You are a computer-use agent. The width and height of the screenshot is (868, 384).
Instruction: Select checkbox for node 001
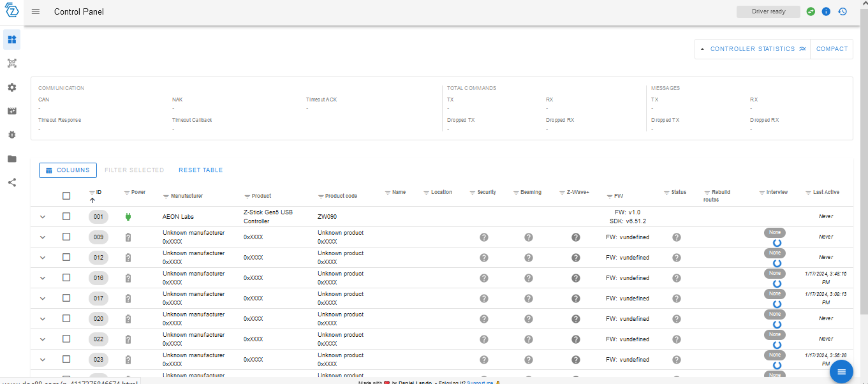tap(66, 217)
